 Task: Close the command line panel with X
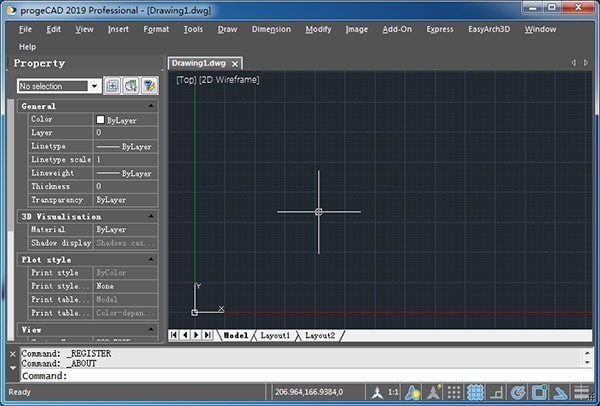pos(12,354)
